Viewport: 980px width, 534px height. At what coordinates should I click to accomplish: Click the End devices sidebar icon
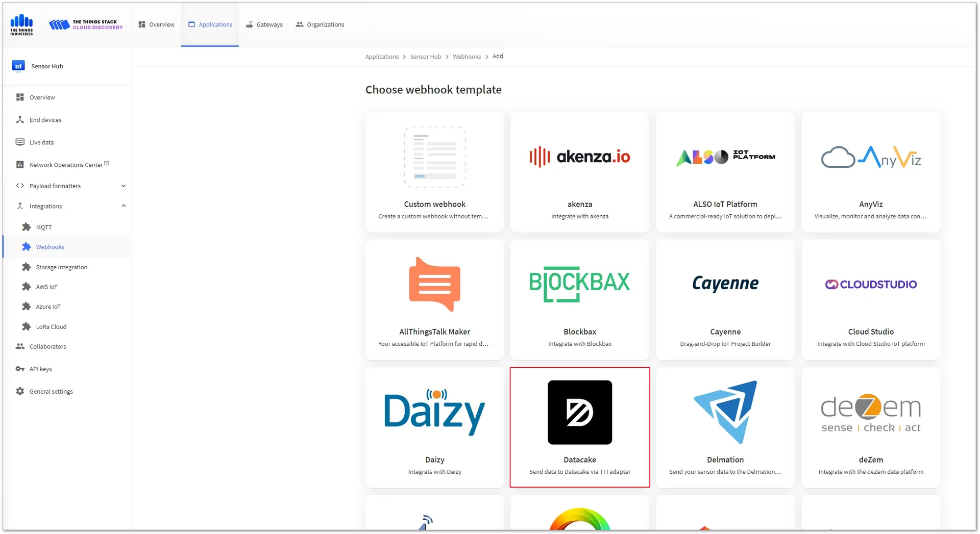20,120
